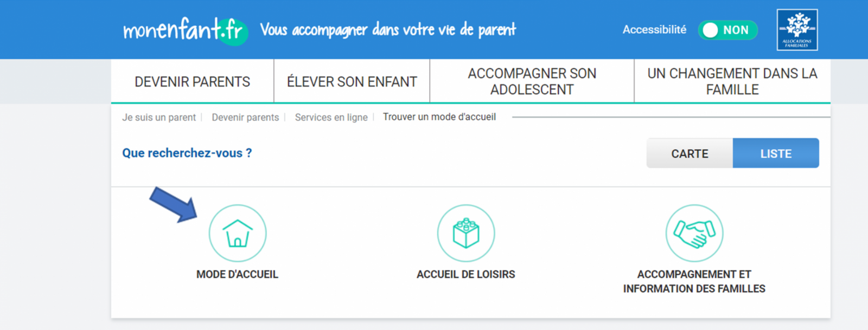The image size is (868, 330).
Task: Click the MODE D'ACCUEIL text label
Action: click(x=237, y=274)
